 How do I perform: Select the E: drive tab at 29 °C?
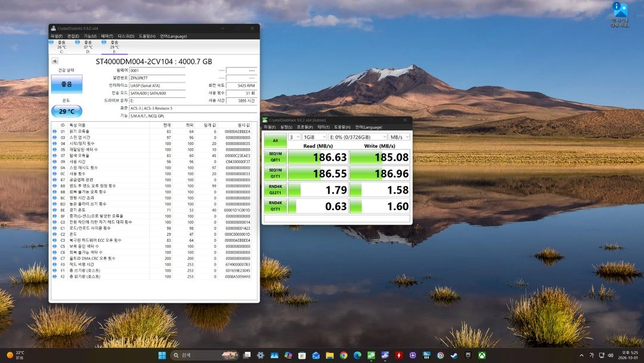point(114,47)
